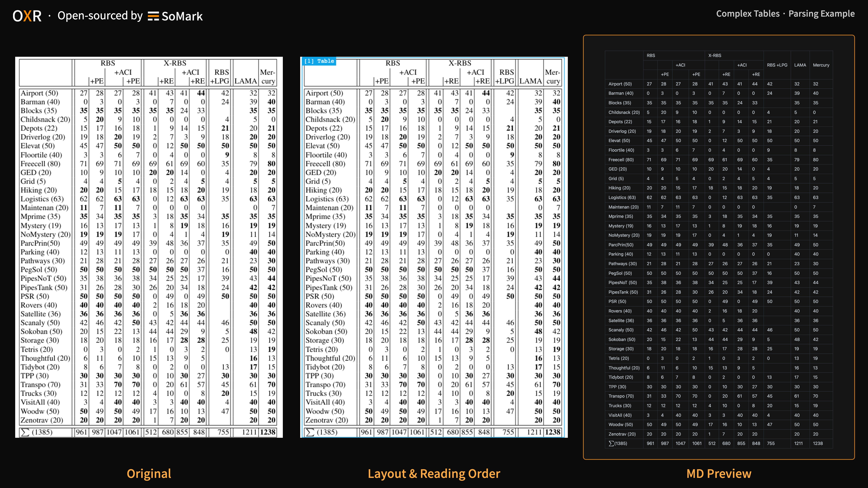Click '∑ (1385)' total row in Layout table
This screenshot has width=868, height=488.
[433, 432]
